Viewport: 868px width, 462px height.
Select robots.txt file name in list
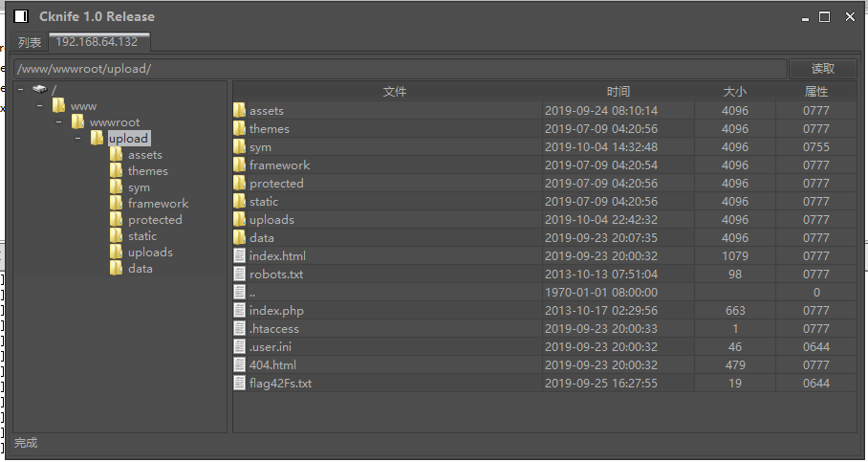click(276, 274)
